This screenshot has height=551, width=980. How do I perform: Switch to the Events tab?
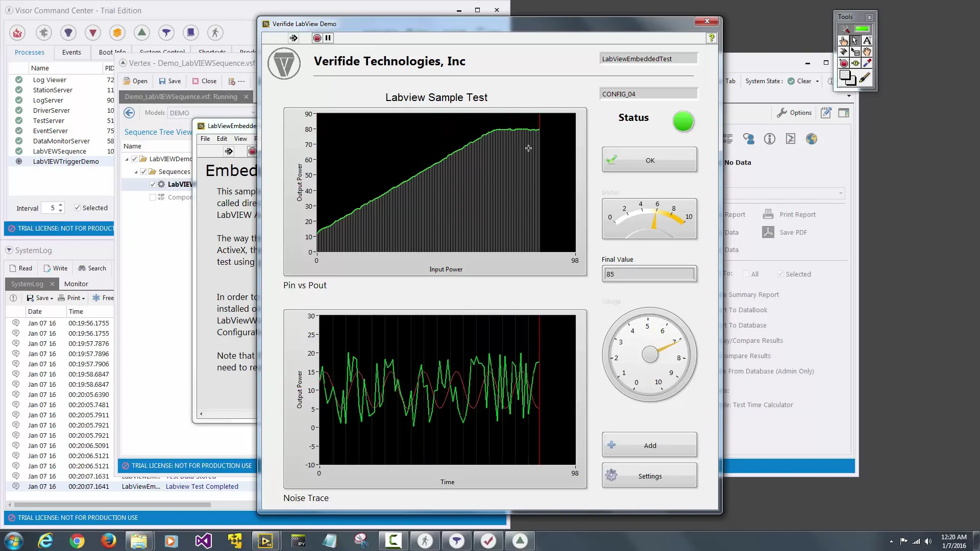point(71,52)
